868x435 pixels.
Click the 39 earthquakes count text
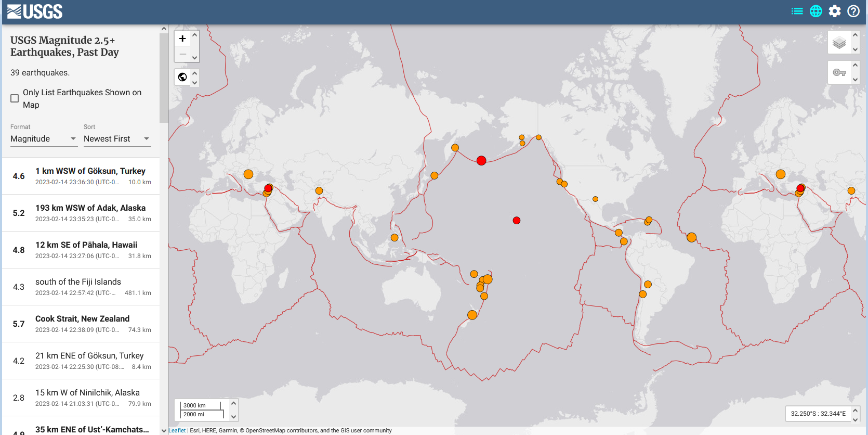[x=40, y=73]
